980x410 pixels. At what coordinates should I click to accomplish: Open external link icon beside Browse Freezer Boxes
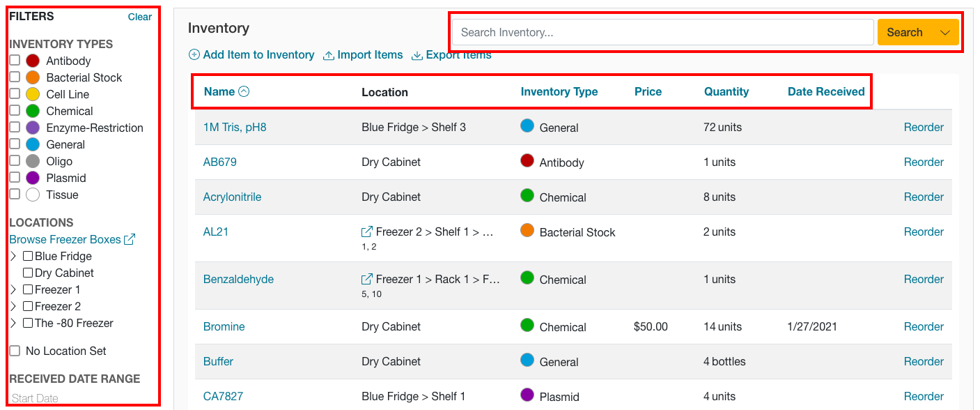[130, 240]
